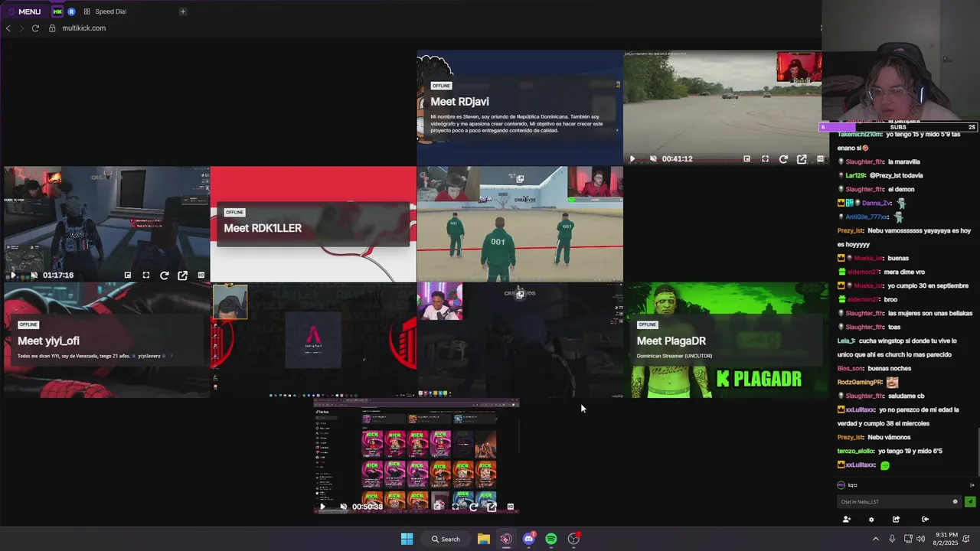The height and width of the screenshot is (551, 980).
Task: Reload the multikick.com page
Action: pos(35,28)
